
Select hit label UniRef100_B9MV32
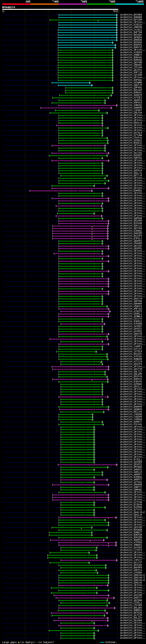pos(131,48)
